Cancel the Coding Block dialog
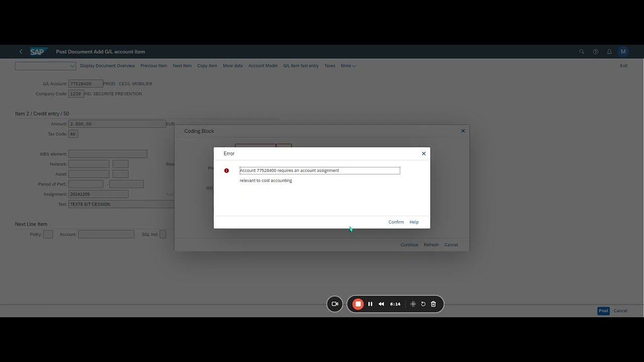The image size is (644, 362). [x=451, y=245]
